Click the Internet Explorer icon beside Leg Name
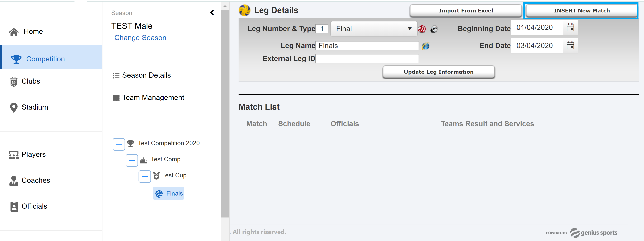Image resolution: width=644 pixels, height=241 pixels. pyautogui.click(x=425, y=46)
